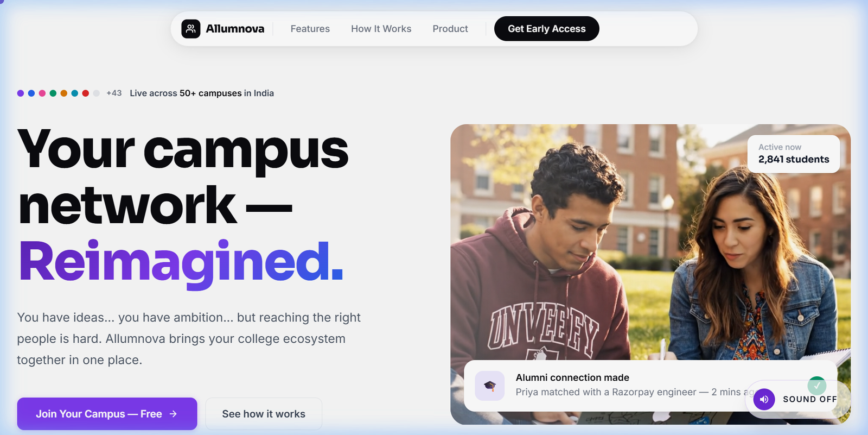Open How It Works nav item
Viewport: 868px width, 435px height.
click(381, 29)
